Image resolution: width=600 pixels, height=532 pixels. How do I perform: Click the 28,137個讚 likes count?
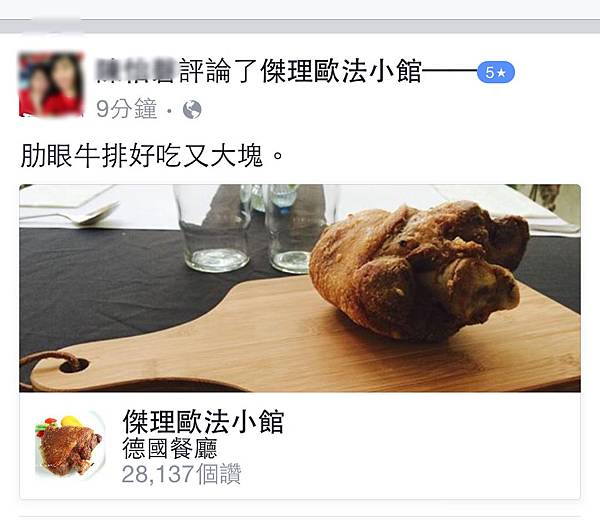(x=181, y=474)
